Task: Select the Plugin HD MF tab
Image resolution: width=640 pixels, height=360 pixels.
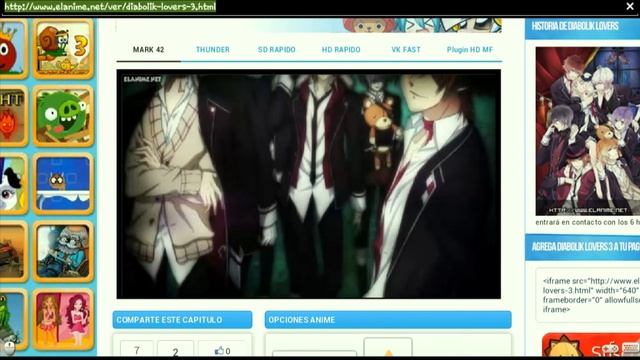Action: click(470, 50)
